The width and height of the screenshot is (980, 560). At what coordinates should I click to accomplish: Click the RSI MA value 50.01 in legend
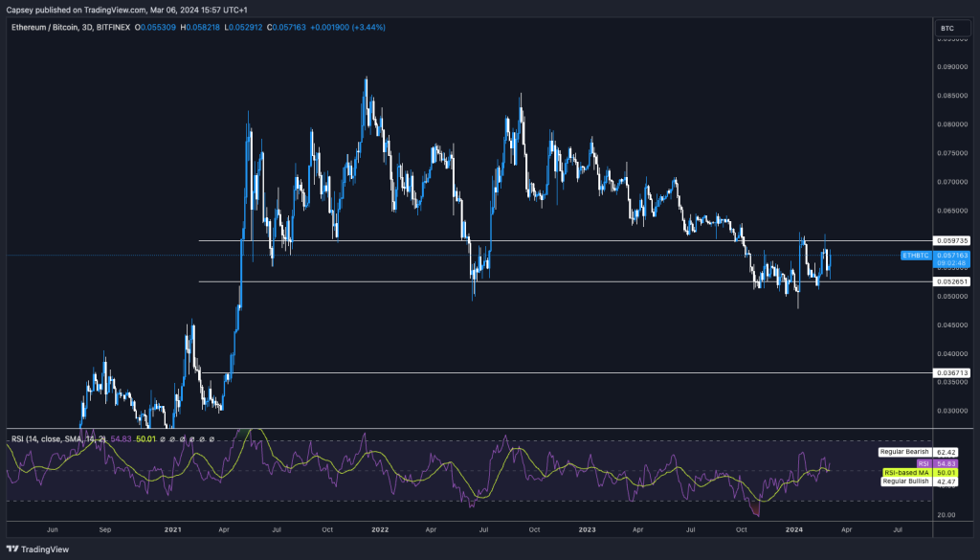pyautogui.click(x=145, y=438)
